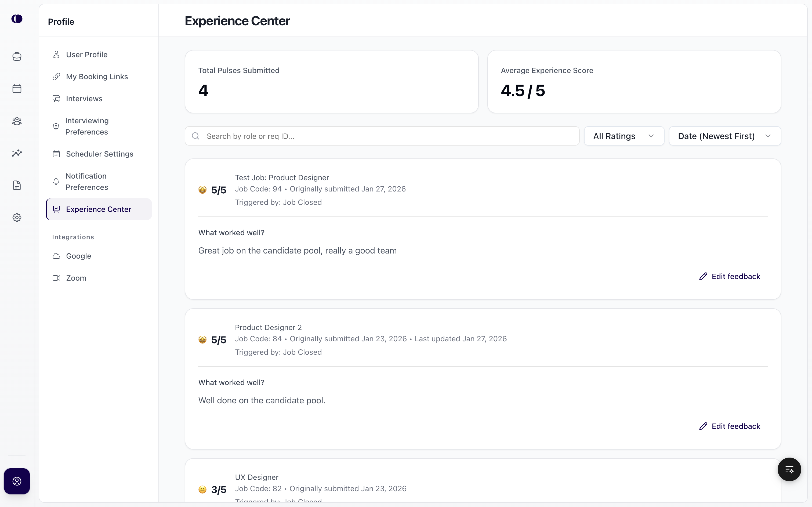Click the Experience Center page heading
The width and height of the screenshot is (812, 507).
pyautogui.click(x=237, y=21)
